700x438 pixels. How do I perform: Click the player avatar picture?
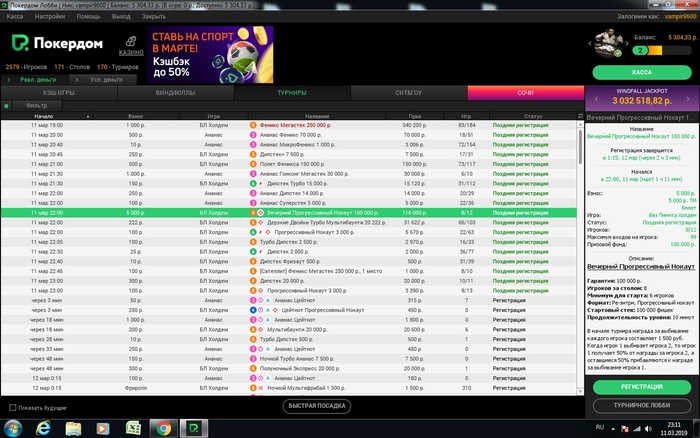608,43
